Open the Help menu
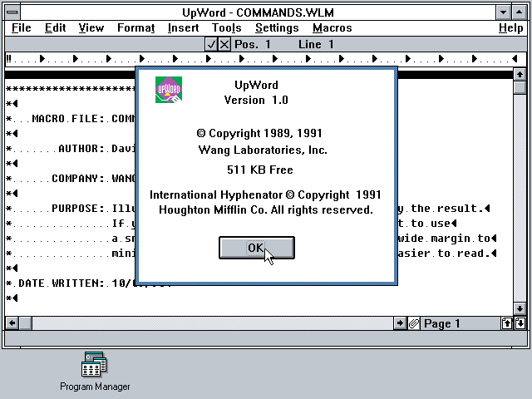Screen dimensions: 532x399 pos(510,27)
